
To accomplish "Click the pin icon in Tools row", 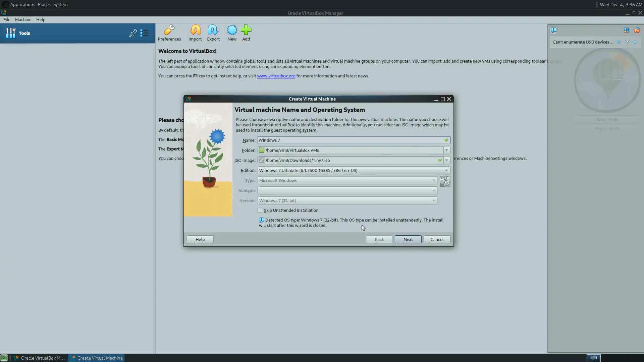I will click(133, 33).
